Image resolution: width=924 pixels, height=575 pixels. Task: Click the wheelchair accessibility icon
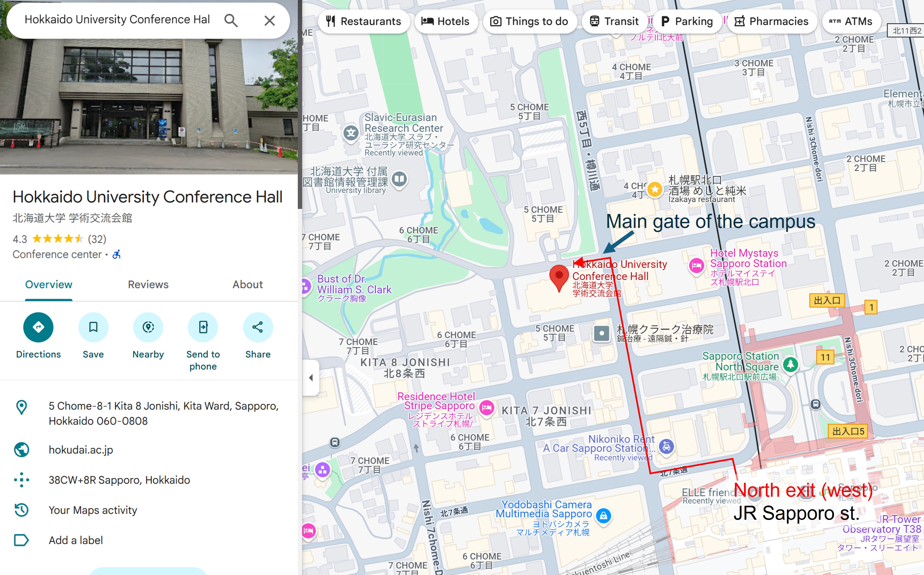[117, 254]
